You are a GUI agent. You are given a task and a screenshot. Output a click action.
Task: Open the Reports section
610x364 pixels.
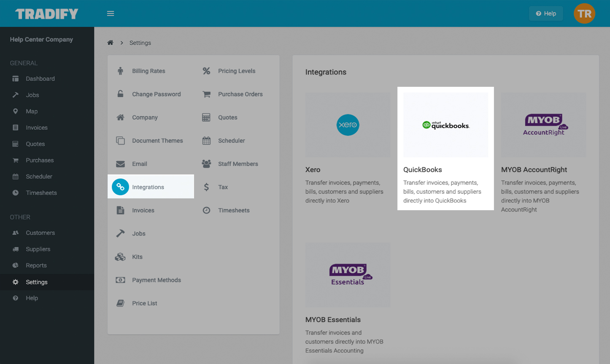[x=15, y=265]
